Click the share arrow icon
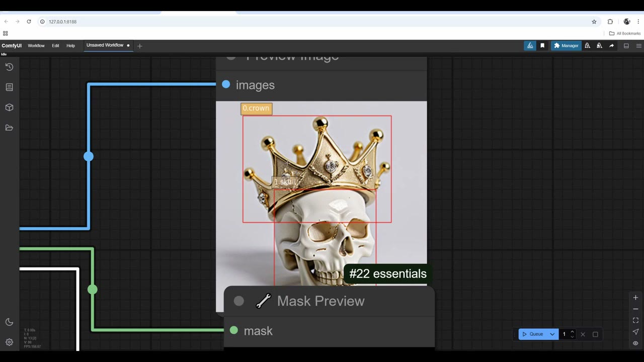Screen dimensions: 644x362 pyautogui.click(x=611, y=46)
